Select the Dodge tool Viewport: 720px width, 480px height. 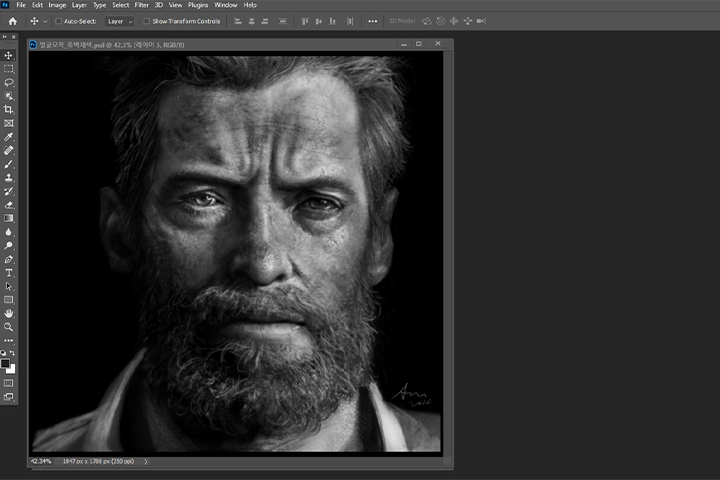tap(9, 246)
